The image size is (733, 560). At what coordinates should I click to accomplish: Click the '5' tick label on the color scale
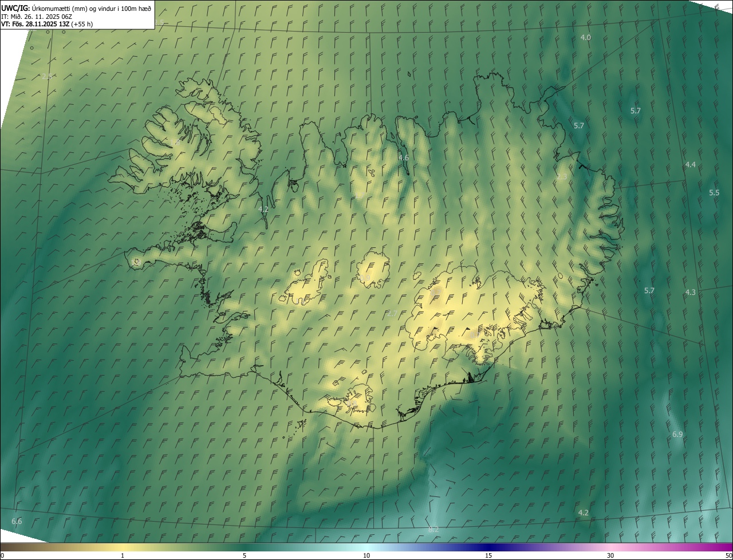point(245,555)
